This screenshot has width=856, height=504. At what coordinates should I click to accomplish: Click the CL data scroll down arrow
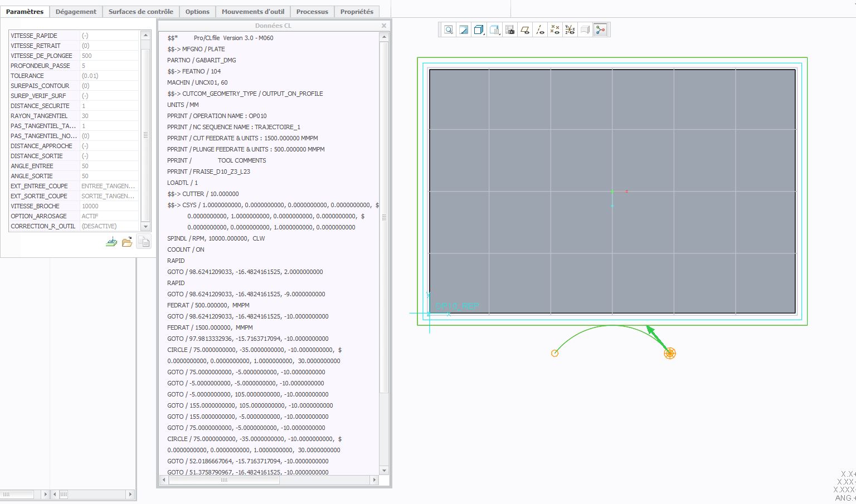click(x=383, y=471)
